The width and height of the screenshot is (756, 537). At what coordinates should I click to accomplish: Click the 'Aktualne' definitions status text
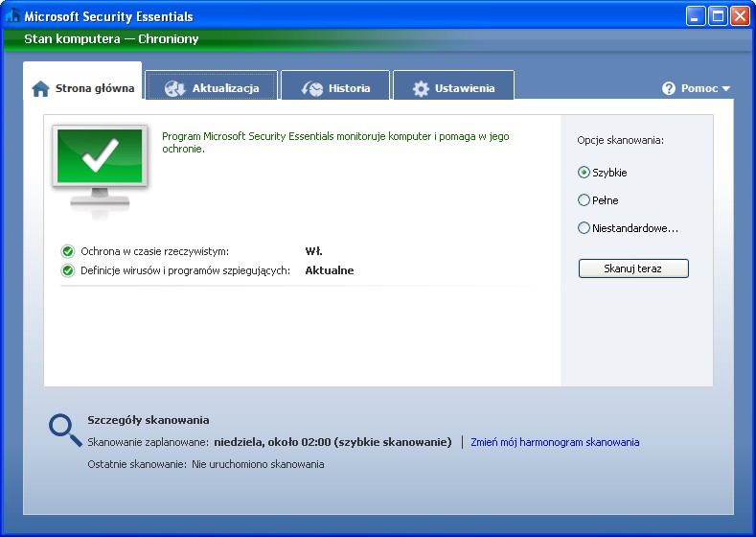click(330, 270)
